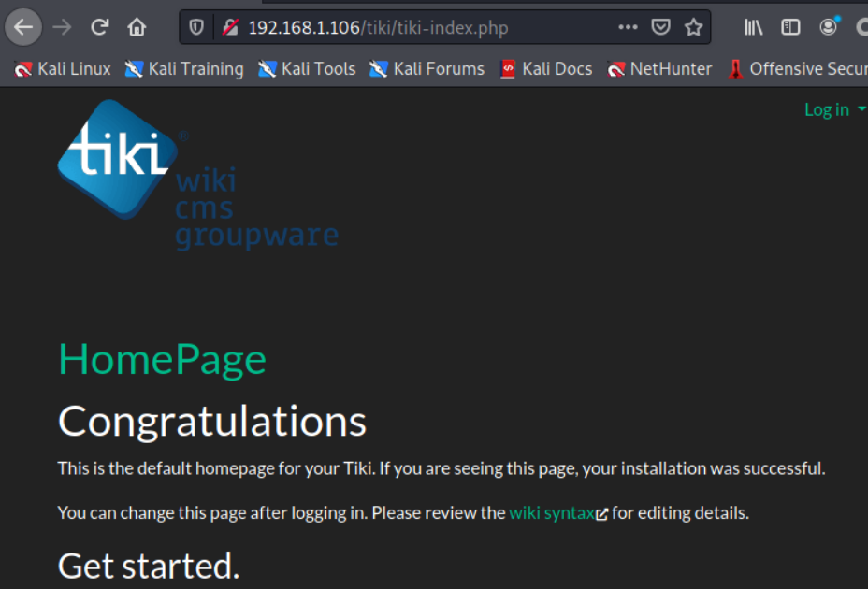Open the Firefox home page
Screen dimensions: 868x589
point(137,26)
